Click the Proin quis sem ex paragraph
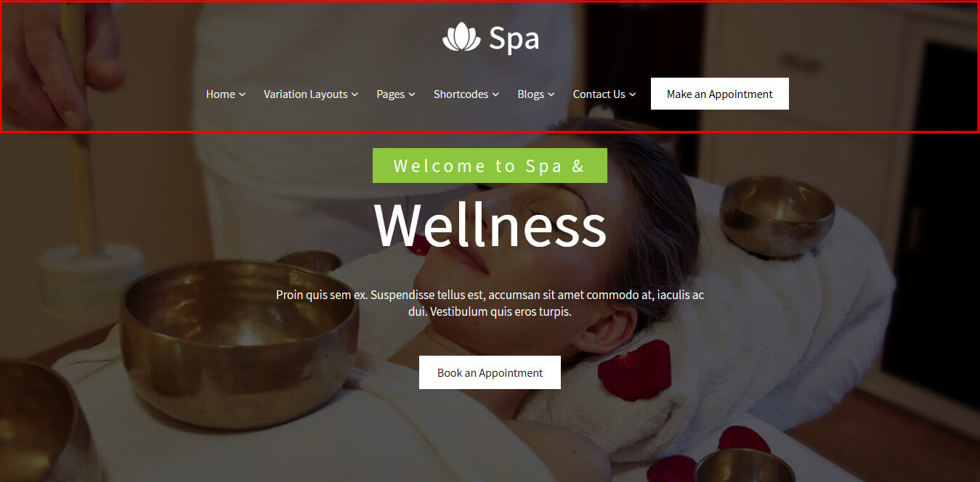The width and height of the screenshot is (980, 482). click(490, 303)
